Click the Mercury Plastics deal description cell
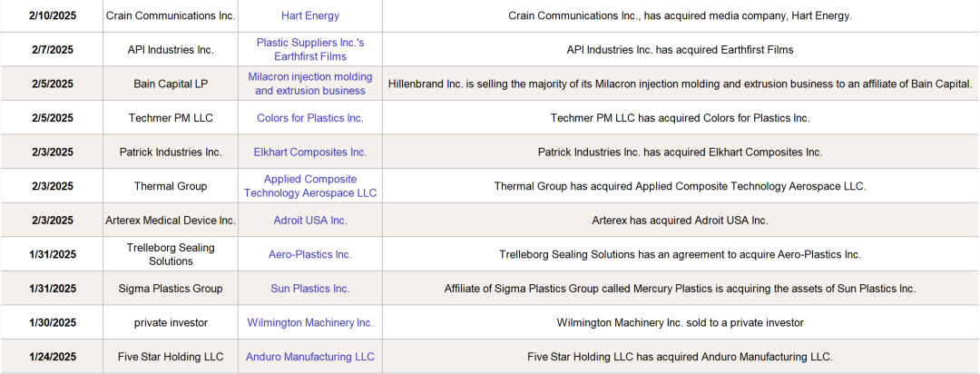 680,288
